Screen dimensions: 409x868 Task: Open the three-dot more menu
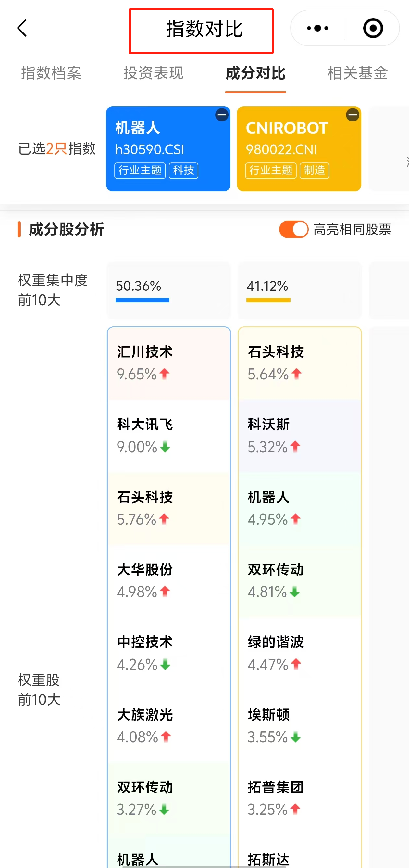[x=317, y=28]
